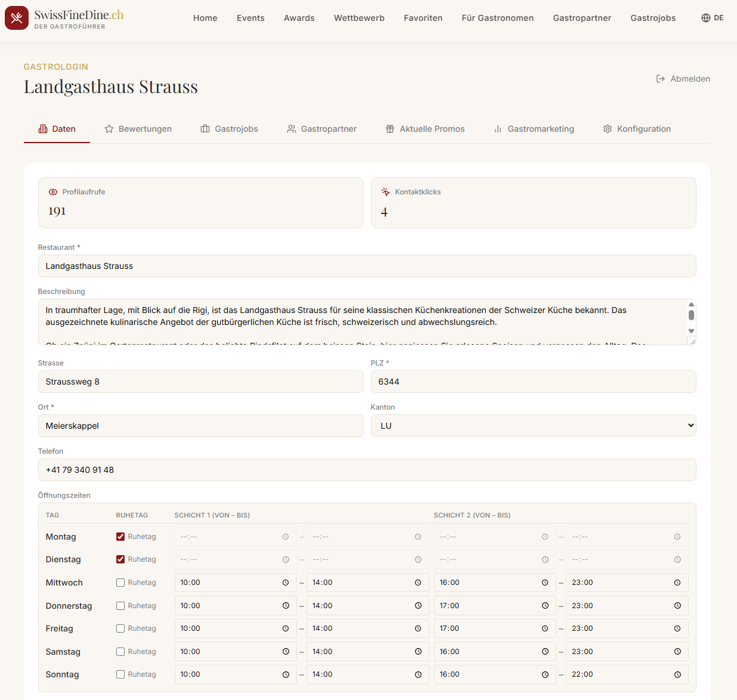Image resolution: width=737 pixels, height=700 pixels.
Task: Check the Donnerstag Ruhetag checkbox
Action: tap(120, 606)
